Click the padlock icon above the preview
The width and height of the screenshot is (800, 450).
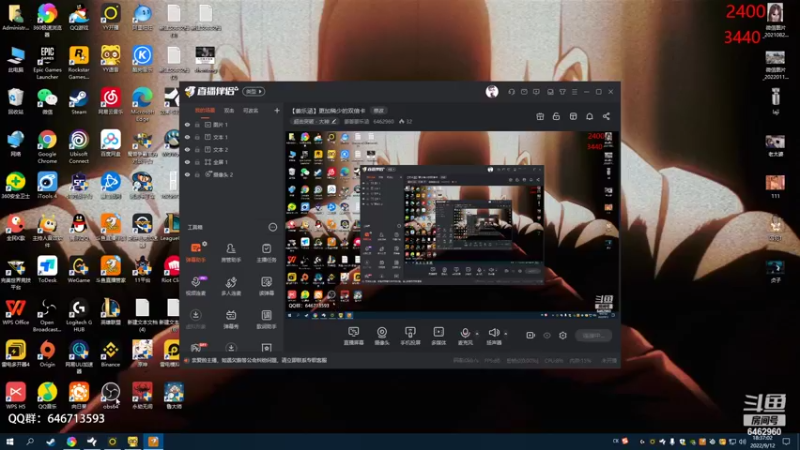tap(556, 116)
